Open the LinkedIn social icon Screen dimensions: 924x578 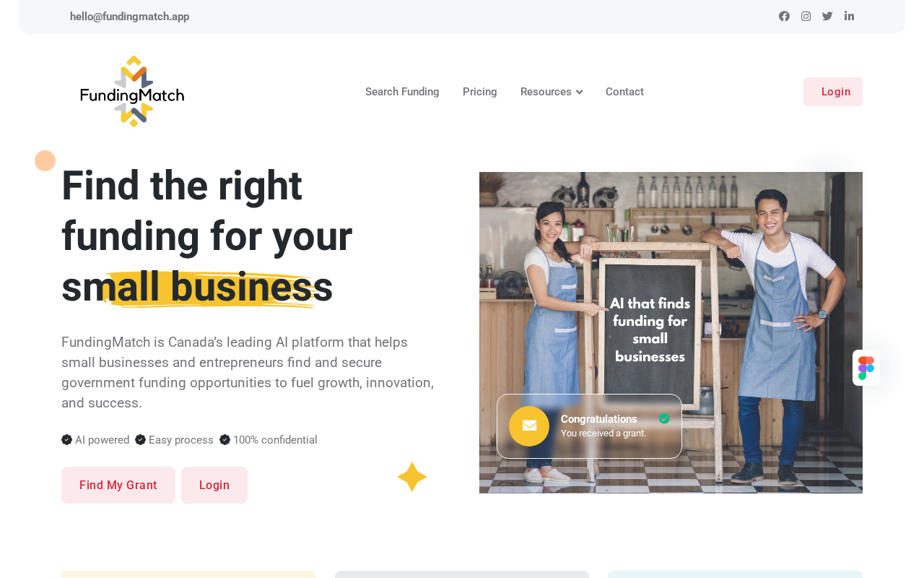click(849, 16)
